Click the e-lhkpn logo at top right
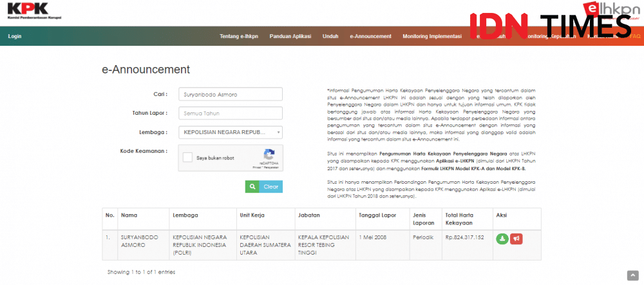The image size is (644, 285). (614, 9)
